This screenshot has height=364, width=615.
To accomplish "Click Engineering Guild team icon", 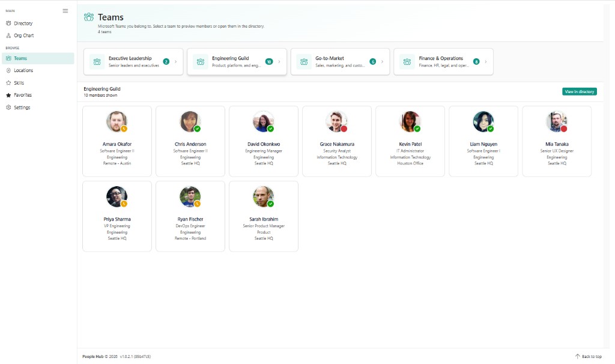I will tap(201, 62).
